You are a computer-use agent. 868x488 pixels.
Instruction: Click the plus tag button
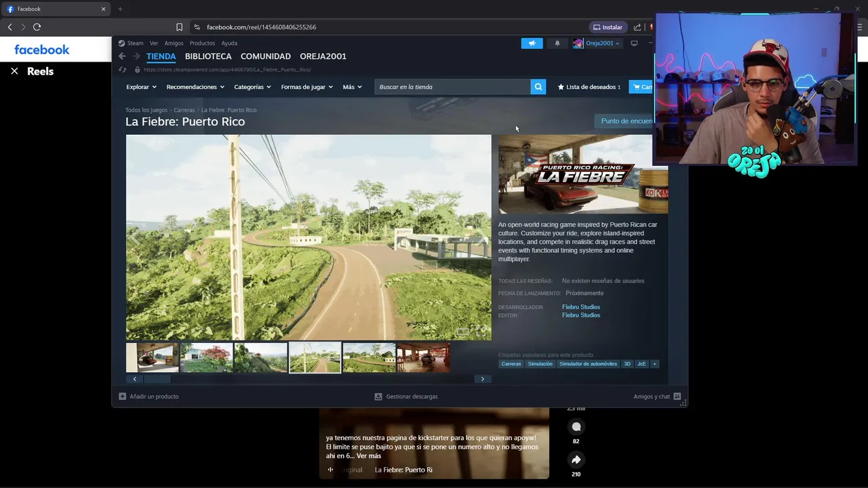[654, 364]
